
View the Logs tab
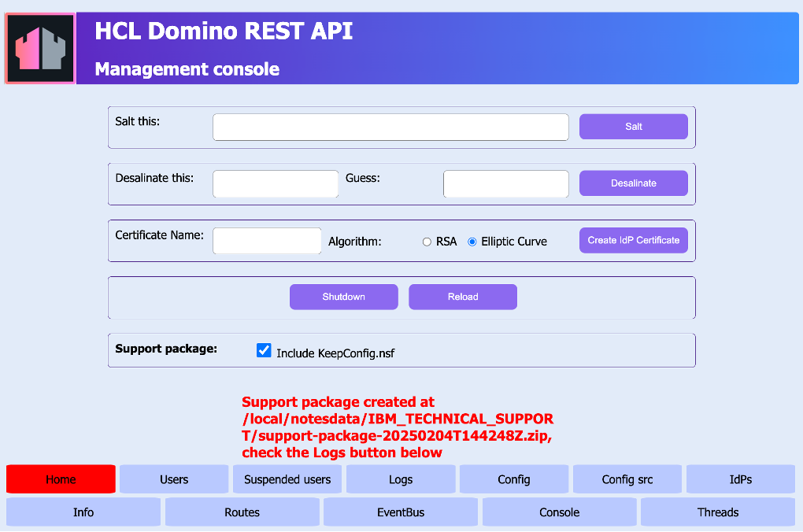point(401,479)
